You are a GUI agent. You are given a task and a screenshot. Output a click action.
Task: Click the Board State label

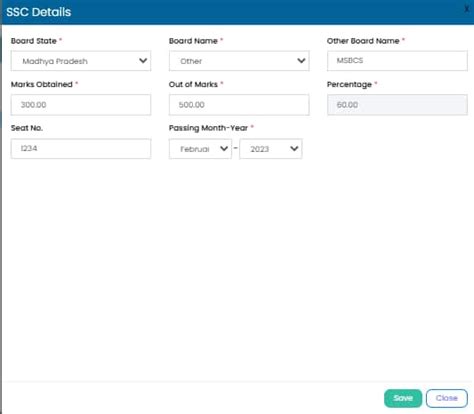click(34, 41)
